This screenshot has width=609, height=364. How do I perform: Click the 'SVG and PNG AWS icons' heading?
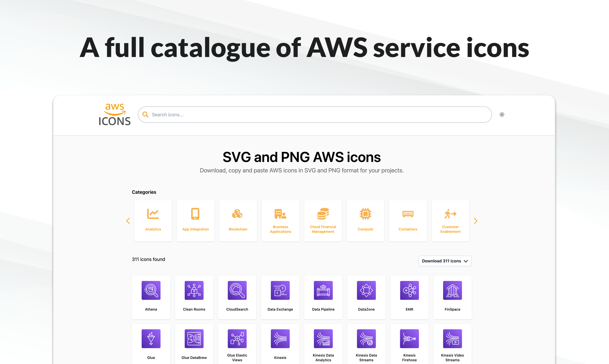coord(302,157)
